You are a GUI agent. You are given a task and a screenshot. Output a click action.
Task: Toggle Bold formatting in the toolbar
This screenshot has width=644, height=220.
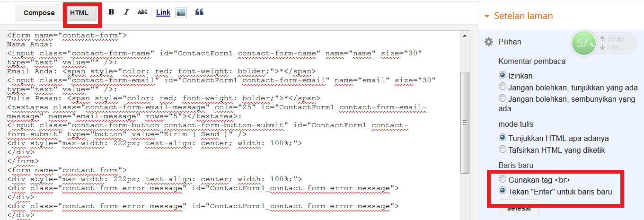[111, 12]
